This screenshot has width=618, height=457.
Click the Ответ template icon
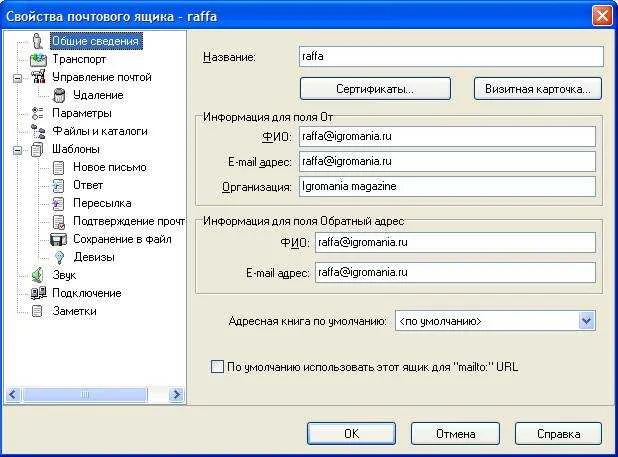click(58, 186)
